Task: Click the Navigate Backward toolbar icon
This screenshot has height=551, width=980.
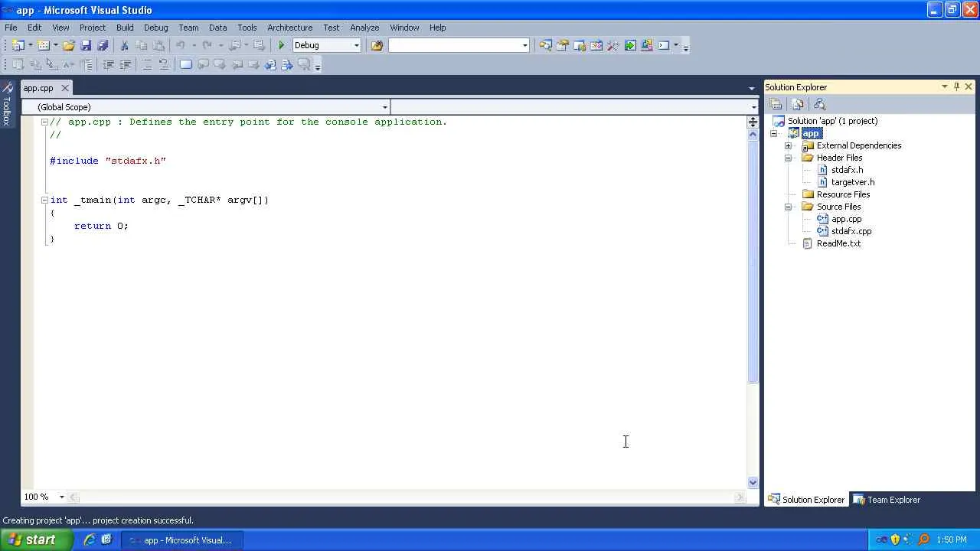Action: [x=236, y=45]
